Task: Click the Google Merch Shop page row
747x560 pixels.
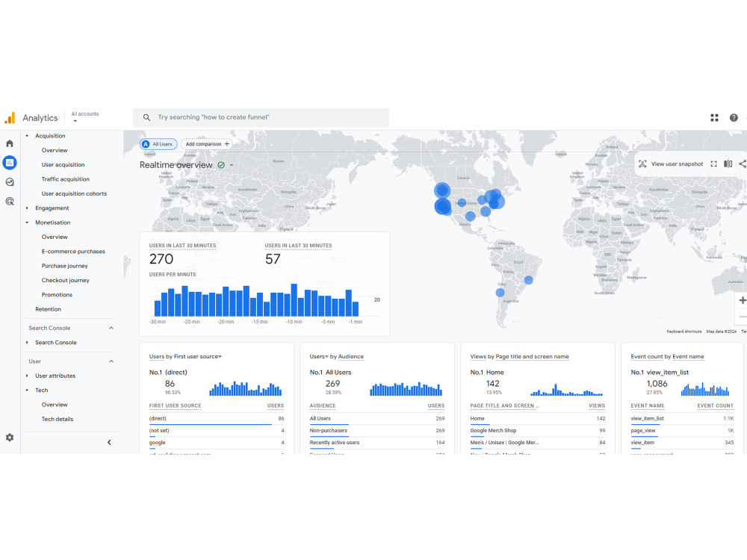Action: [537, 431]
